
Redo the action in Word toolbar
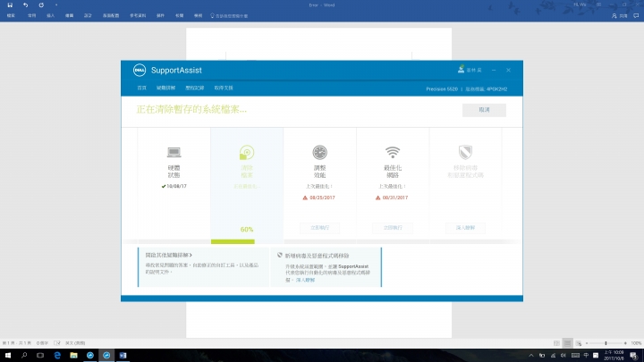point(41,5)
